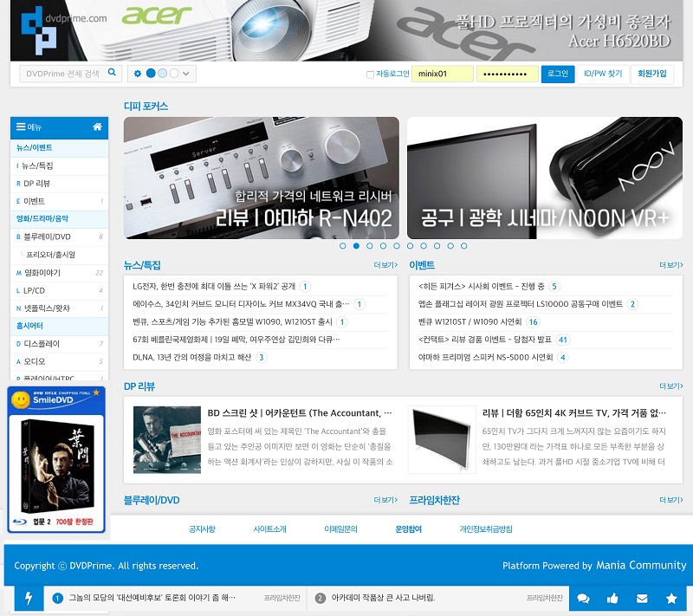Click 더보기 next to 프라임차한잔
Image resolution: width=693 pixels, height=616 pixels.
click(x=670, y=500)
